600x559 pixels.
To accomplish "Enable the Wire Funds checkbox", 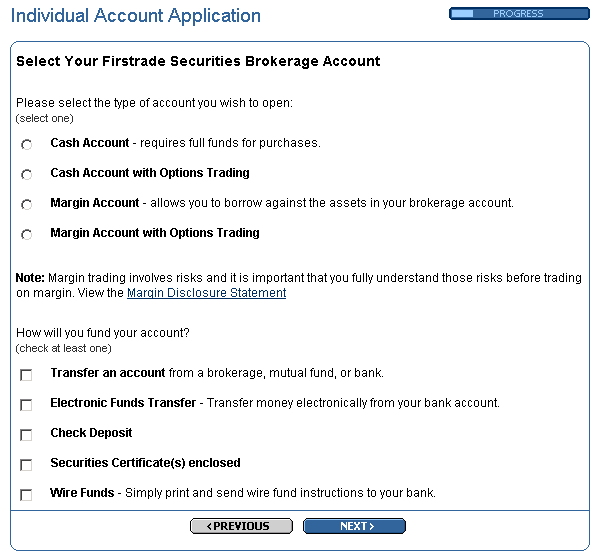I will coord(26,495).
